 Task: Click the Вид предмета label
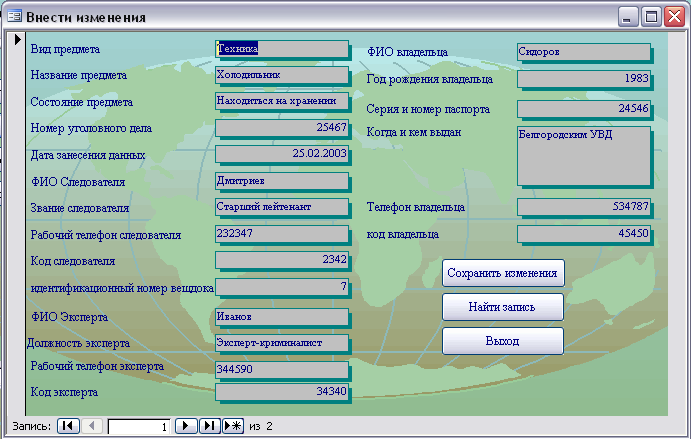coord(65,49)
